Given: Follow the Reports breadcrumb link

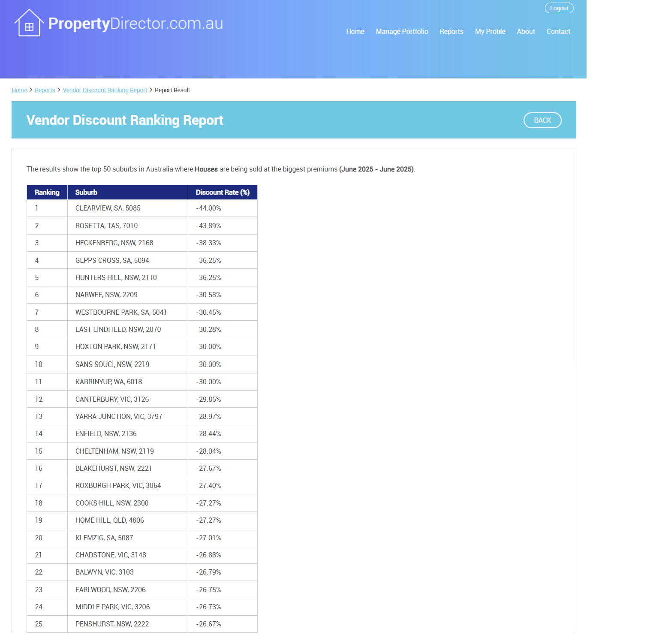Looking at the screenshot, I should tap(45, 90).
